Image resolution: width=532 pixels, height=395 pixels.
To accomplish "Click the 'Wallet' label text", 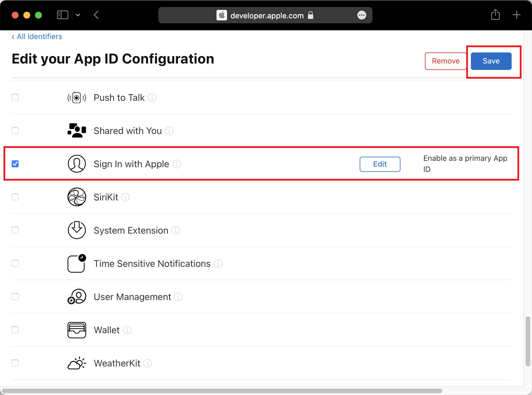I will pos(107,330).
